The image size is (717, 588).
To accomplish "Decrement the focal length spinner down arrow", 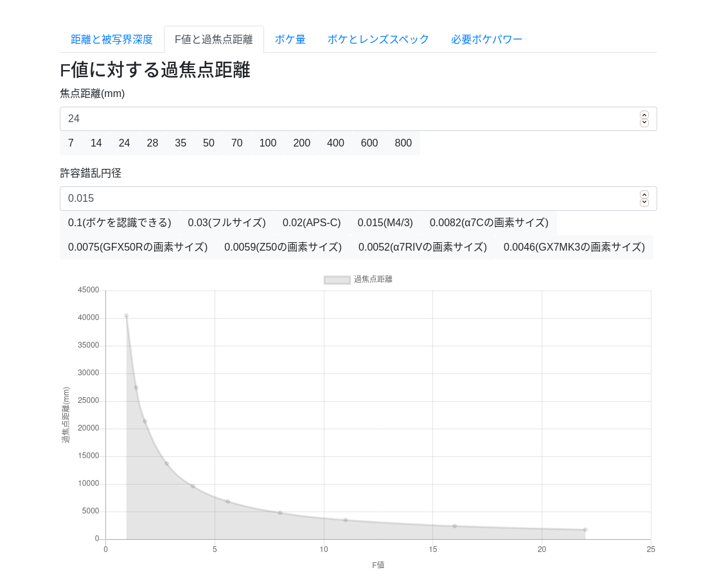I will click(x=644, y=123).
